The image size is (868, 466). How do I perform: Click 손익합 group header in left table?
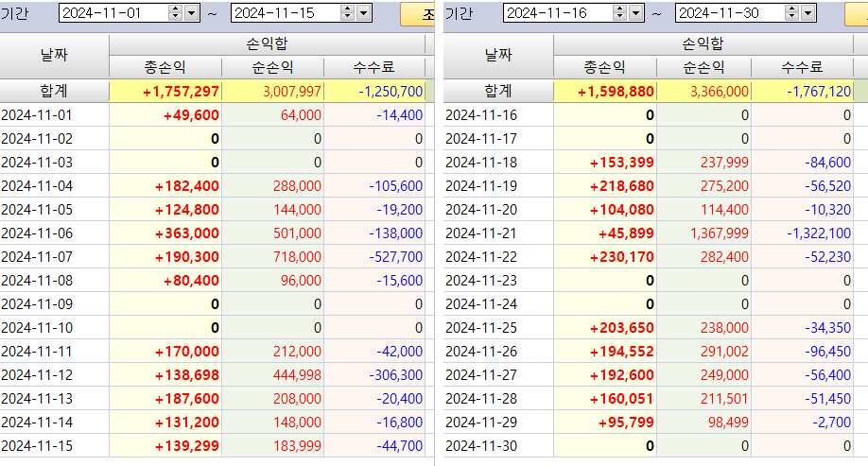pos(267,43)
